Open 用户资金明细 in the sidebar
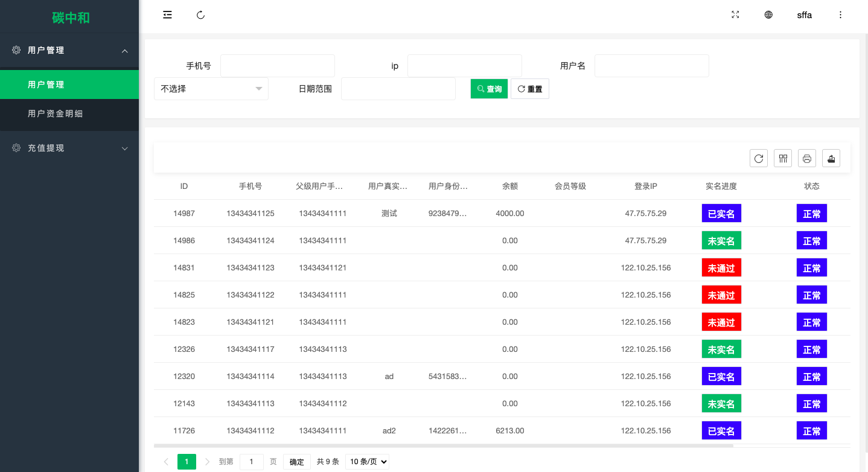The width and height of the screenshot is (868, 472). 55,113
